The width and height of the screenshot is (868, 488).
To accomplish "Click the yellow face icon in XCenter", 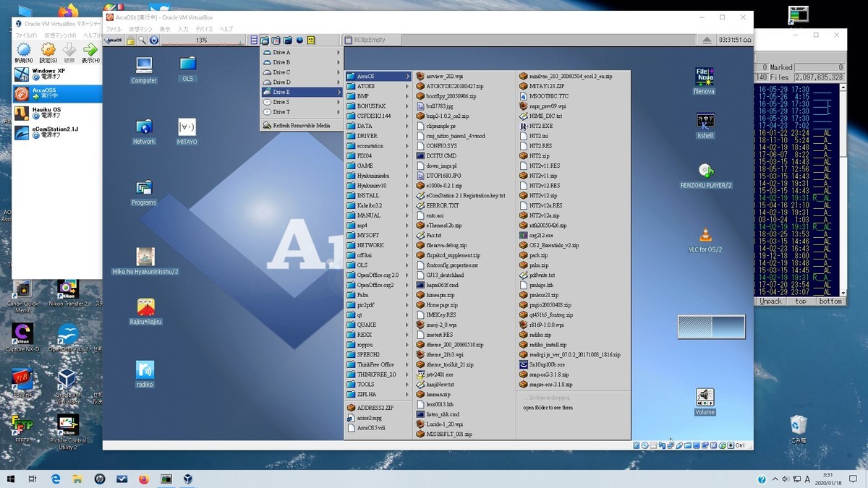I will point(311,40).
